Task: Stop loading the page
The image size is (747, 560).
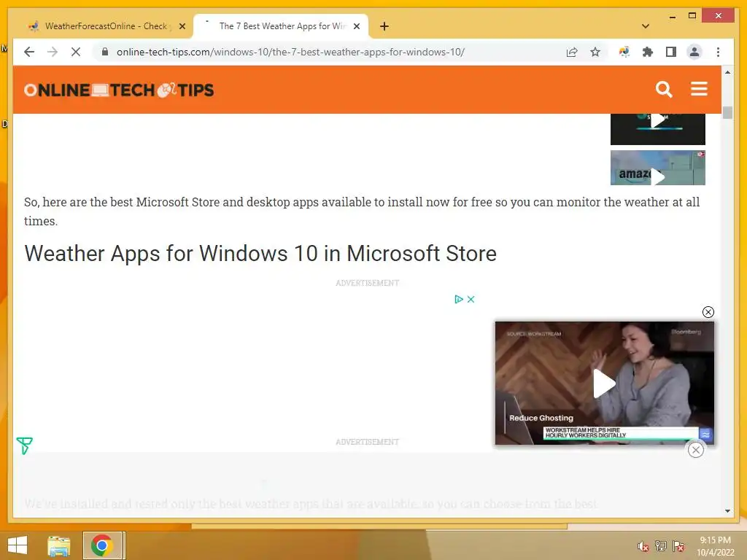Action: tap(76, 52)
